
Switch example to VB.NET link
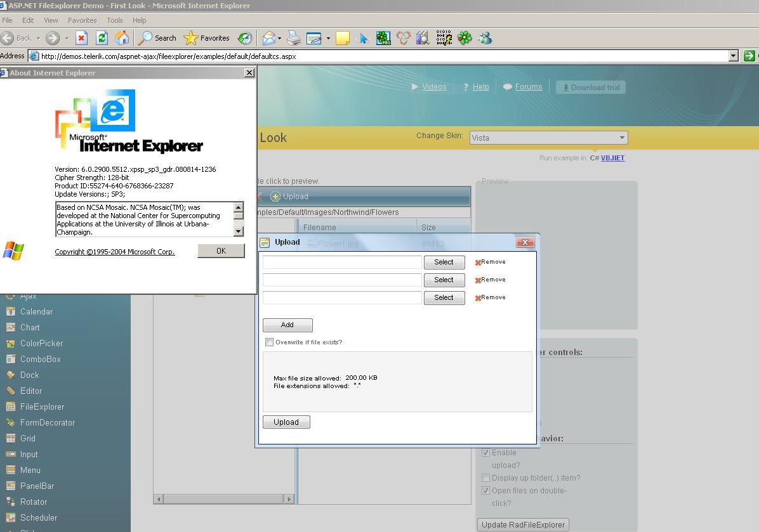point(613,158)
